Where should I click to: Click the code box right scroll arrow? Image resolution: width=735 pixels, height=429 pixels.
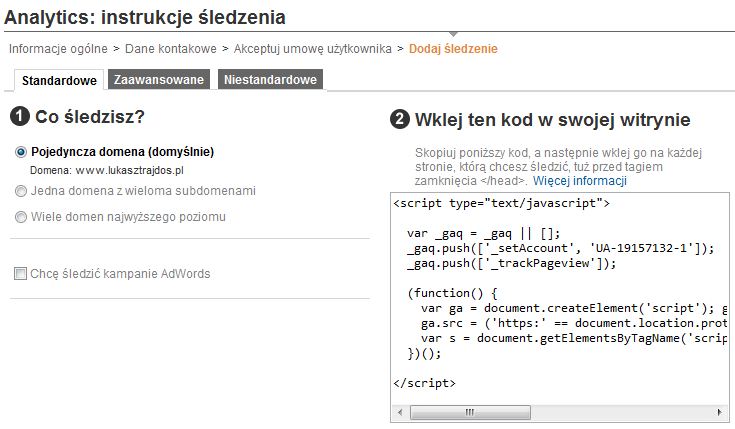click(x=720, y=413)
